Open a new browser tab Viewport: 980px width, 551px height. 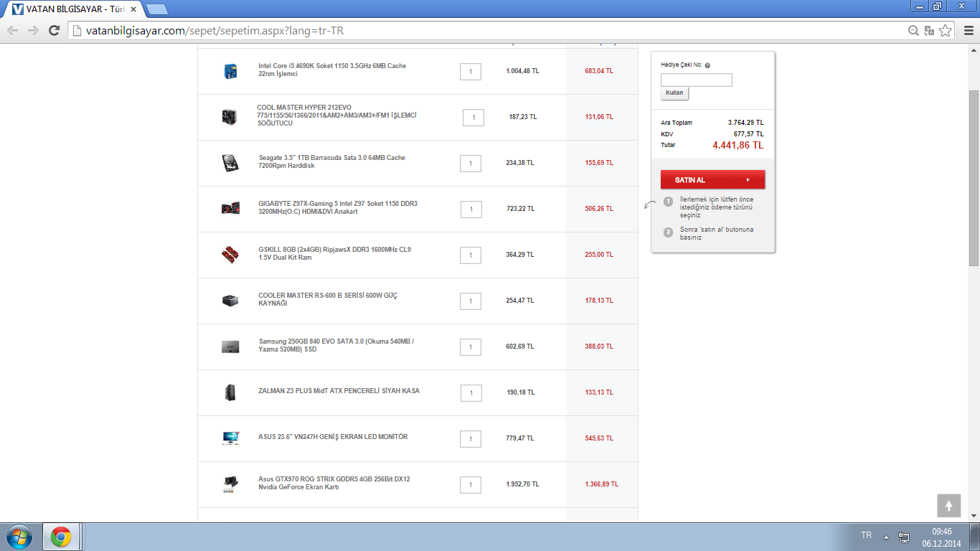point(156,9)
